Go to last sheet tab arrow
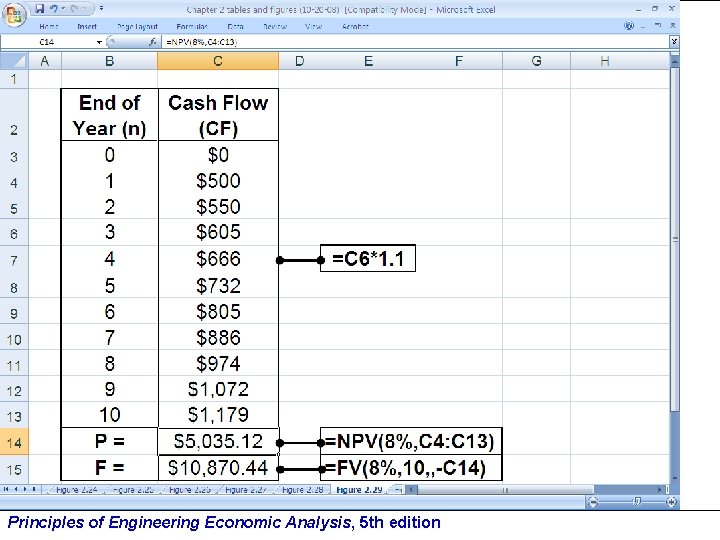This screenshot has width=720, height=540. coord(34,489)
